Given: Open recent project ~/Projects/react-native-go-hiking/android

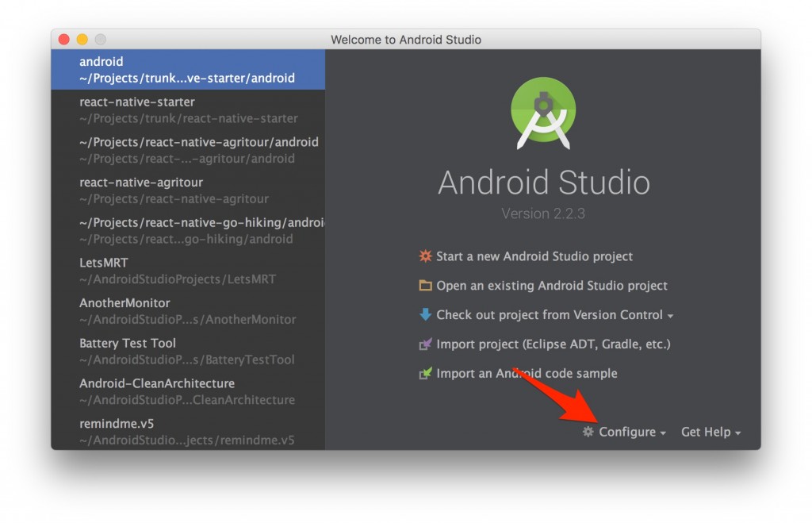Looking at the screenshot, I should (x=188, y=231).
